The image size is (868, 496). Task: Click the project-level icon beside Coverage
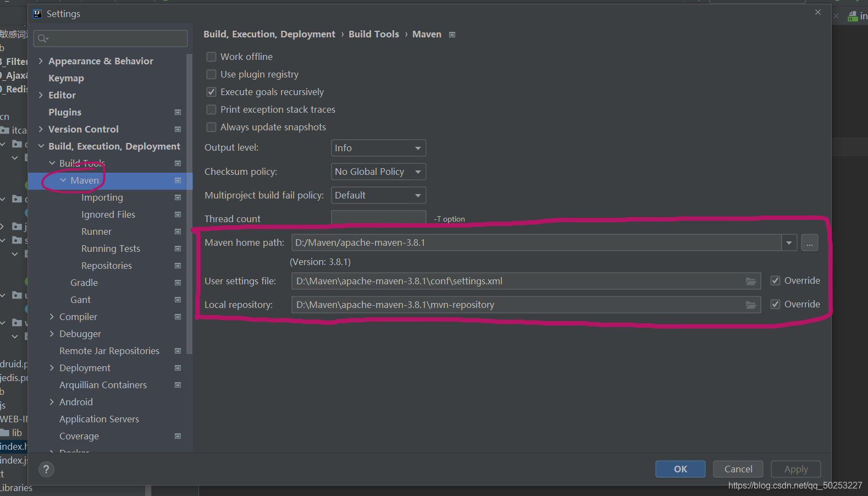178,436
